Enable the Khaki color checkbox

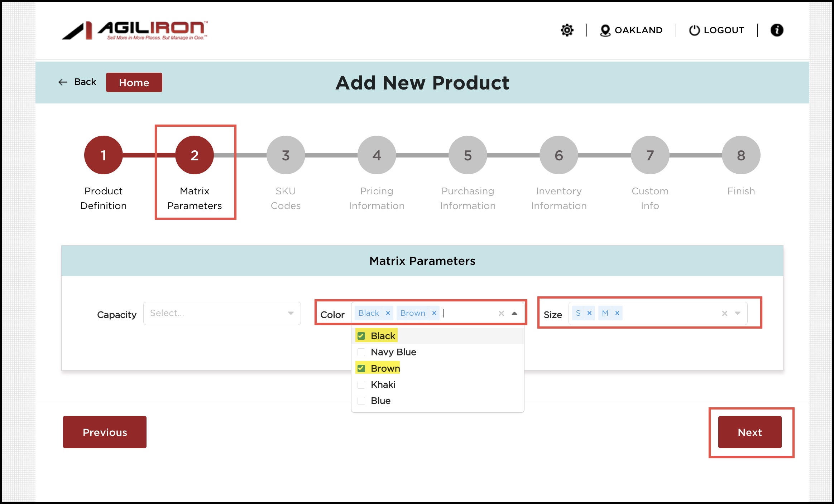361,385
